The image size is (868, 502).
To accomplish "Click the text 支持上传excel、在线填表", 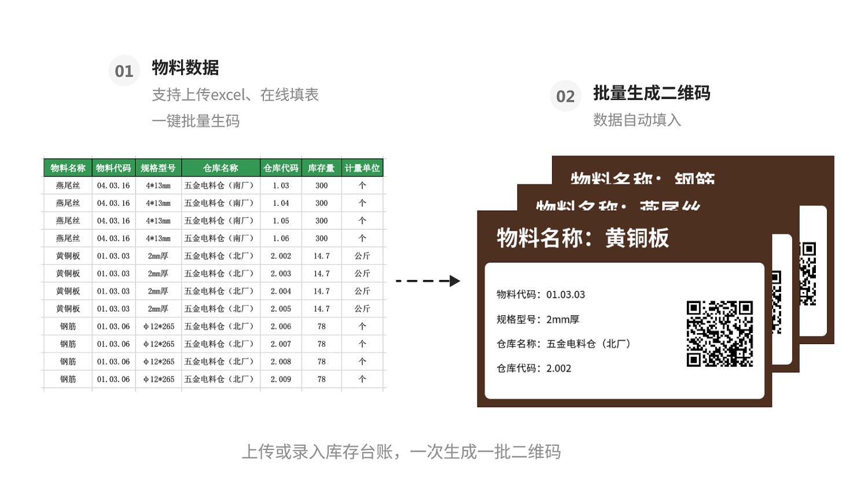I will tap(235, 94).
